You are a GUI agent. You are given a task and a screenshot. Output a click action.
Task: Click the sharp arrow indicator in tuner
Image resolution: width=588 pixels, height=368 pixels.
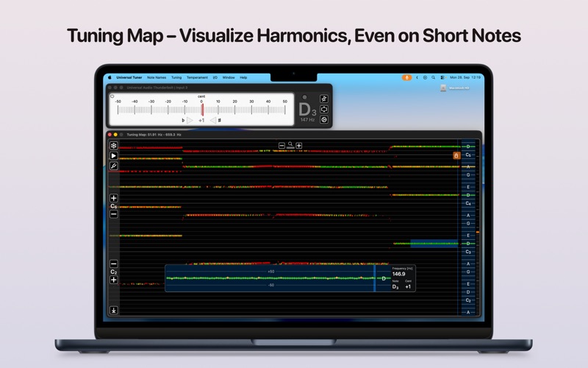point(212,120)
